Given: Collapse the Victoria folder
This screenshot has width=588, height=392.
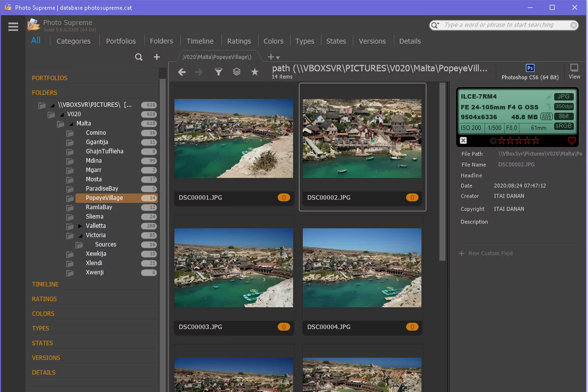Looking at the screenshot, I should click(x=80, y=235).
